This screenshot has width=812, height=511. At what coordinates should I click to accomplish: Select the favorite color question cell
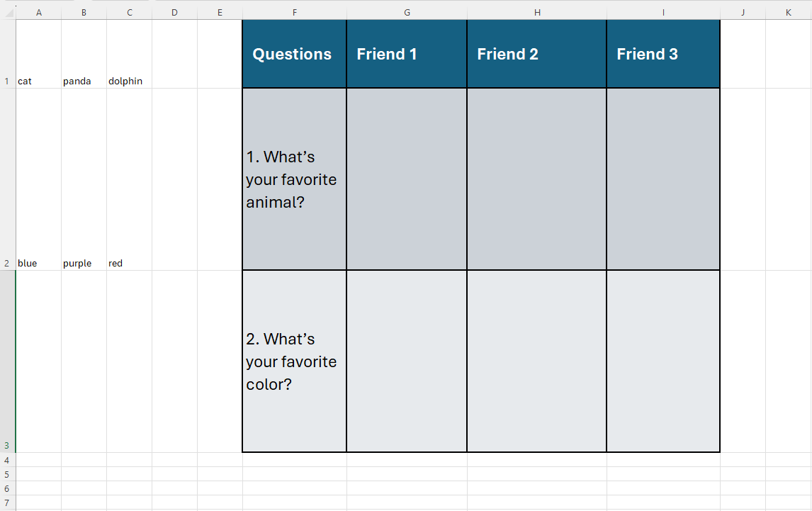point(294,361)
